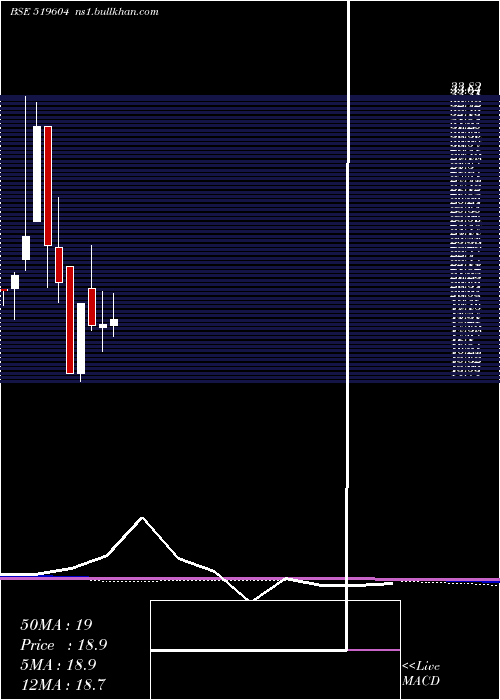Click the 'BSE 519604' stock code label
Viewport: 500px width, 700px height.
pyautogui.click(x=39, y=12)
